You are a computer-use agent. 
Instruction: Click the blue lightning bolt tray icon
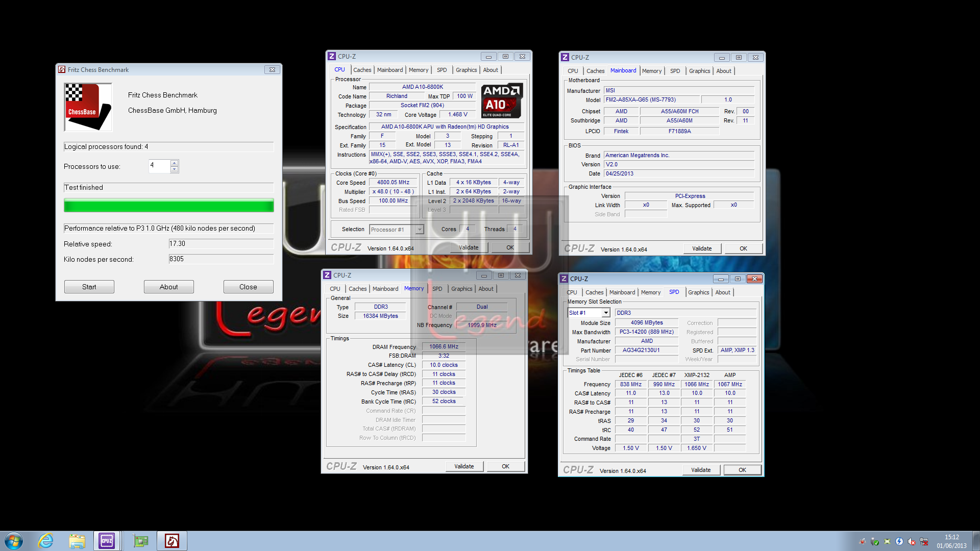pyautogui.click(x=899, y=541)
